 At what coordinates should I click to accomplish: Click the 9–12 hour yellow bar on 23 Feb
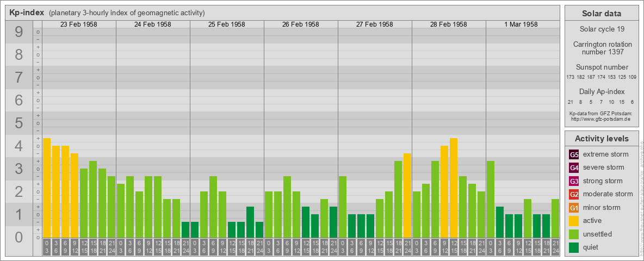tap(75, 195)
